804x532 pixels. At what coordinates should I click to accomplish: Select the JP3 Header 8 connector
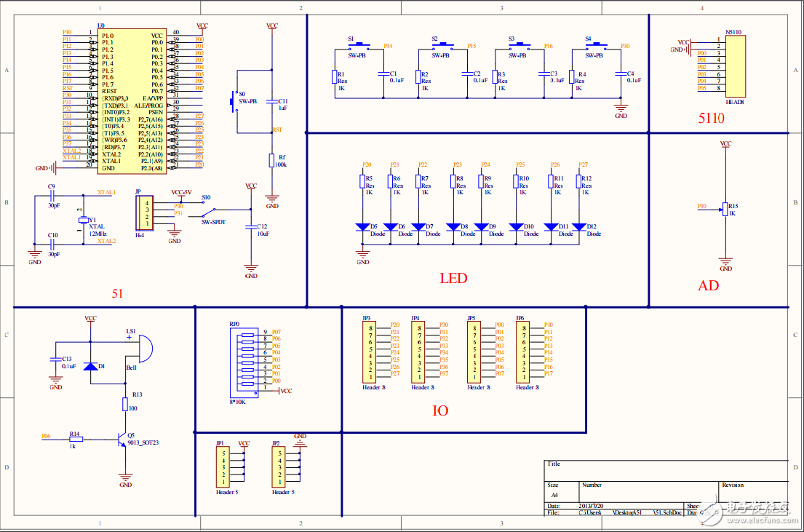(x=370, y=352)
